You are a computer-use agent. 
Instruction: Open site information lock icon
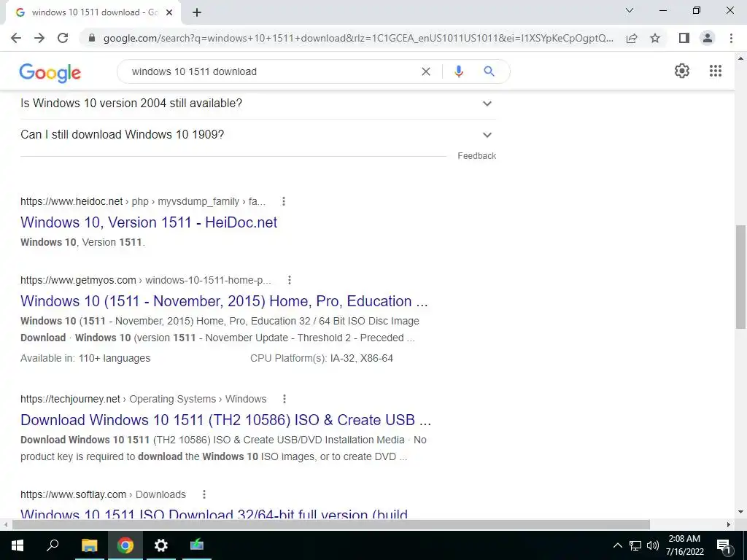point(93,38)
